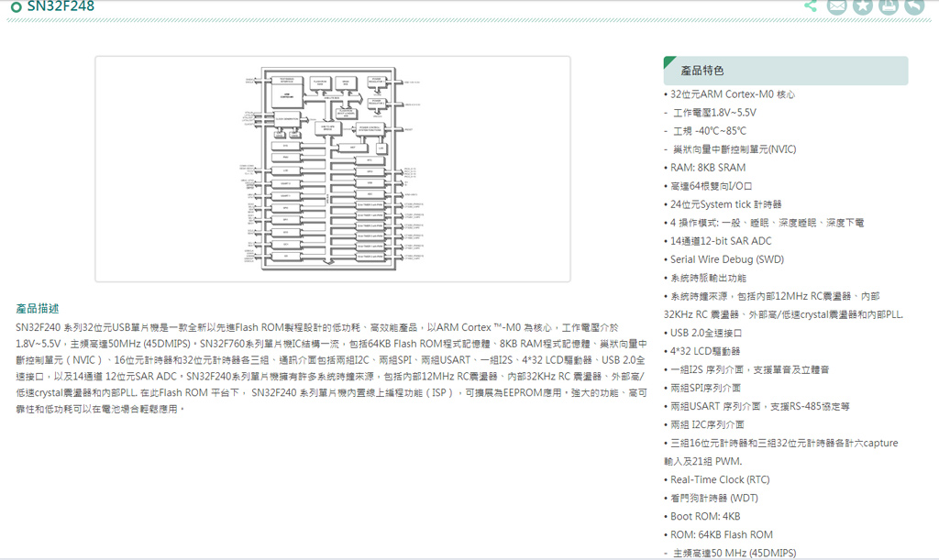Viewport: 939px width, 560px height.
Task: Open the SN32F248 block diagram image
Action: click(x=333, y=170)
